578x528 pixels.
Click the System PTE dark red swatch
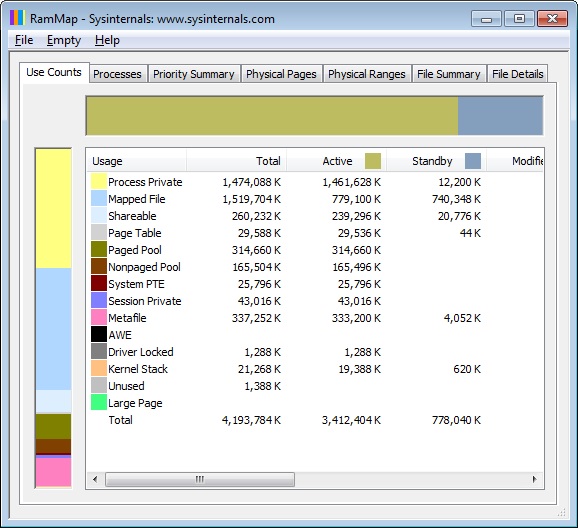click(x=99, y=284)
